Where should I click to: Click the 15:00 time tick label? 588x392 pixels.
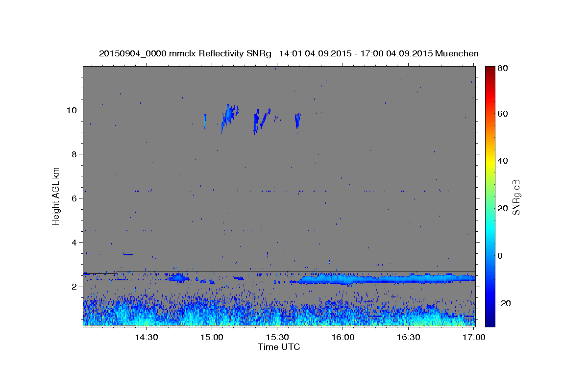pos(212,337)
